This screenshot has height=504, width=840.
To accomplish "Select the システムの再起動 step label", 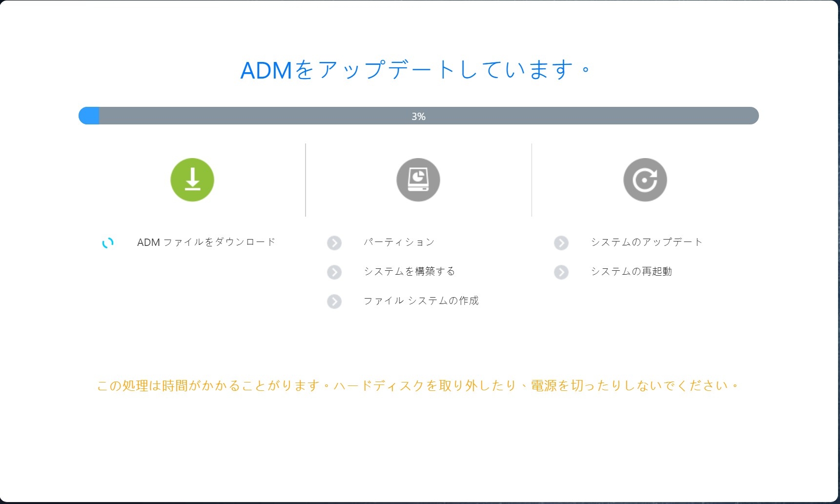I will click(x=631, y=271).
